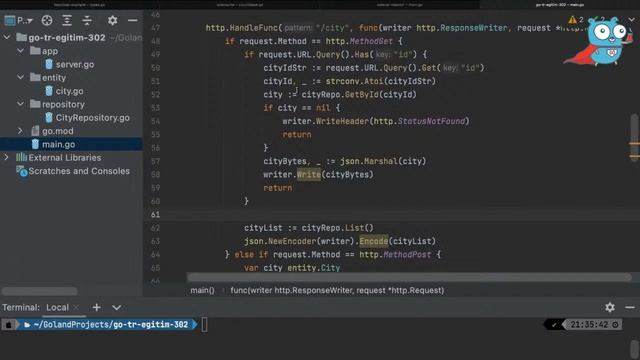
Task: Expand External Libraries node
Action: click(x=6, y=158)
